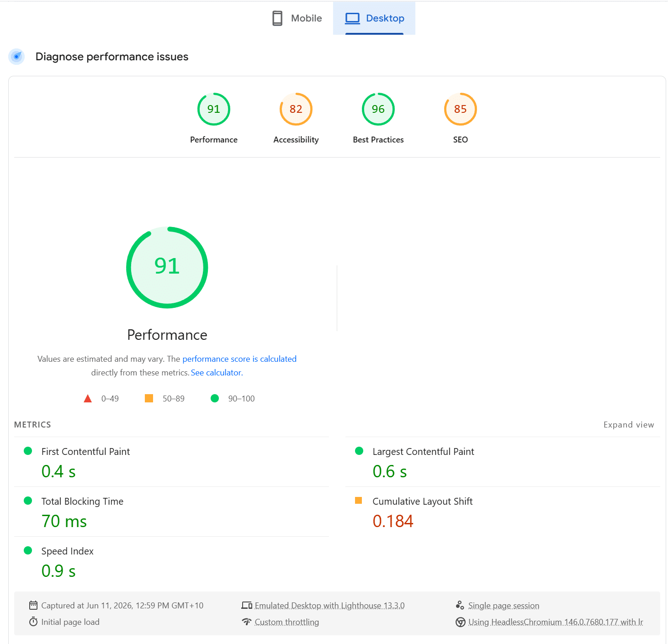The image size is (668, 644).
Task: Click the Speed Index label
Action: (x=68, y=551)
